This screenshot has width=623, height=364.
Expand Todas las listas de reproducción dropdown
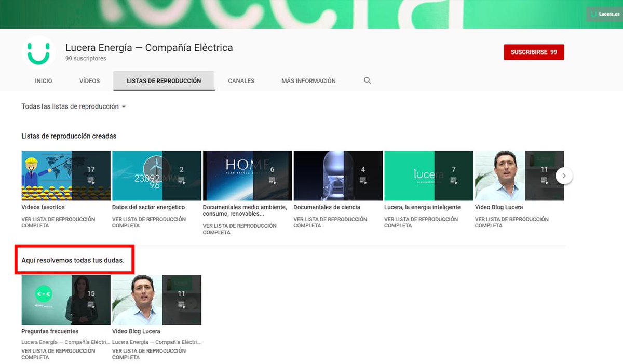click(74, 106)
